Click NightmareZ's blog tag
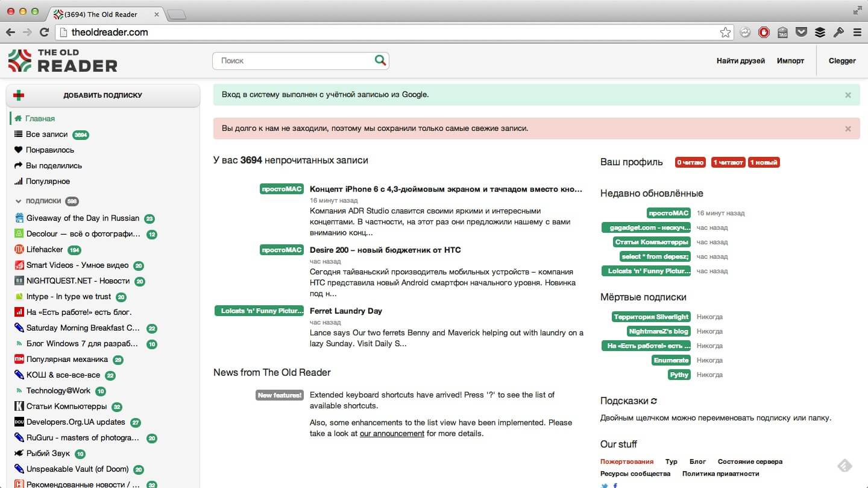 point(658,331)
